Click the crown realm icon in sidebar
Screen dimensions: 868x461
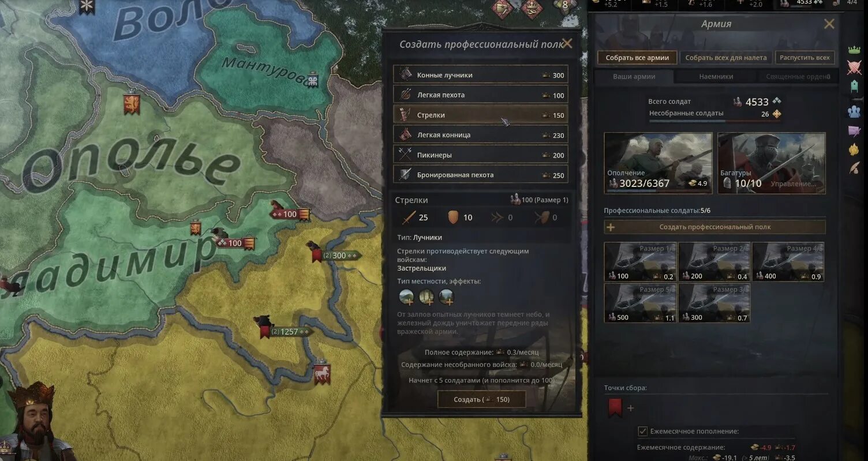pos(854,50)
